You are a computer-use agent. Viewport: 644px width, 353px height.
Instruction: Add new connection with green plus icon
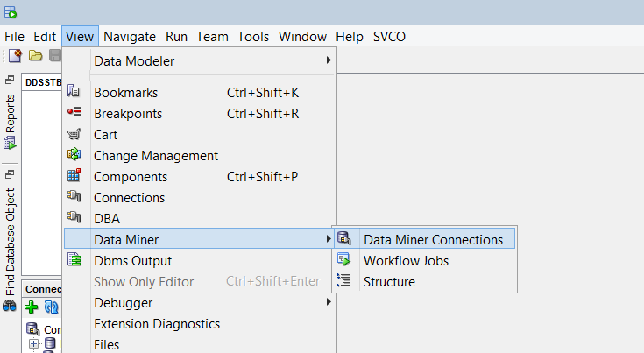point(32,307)
